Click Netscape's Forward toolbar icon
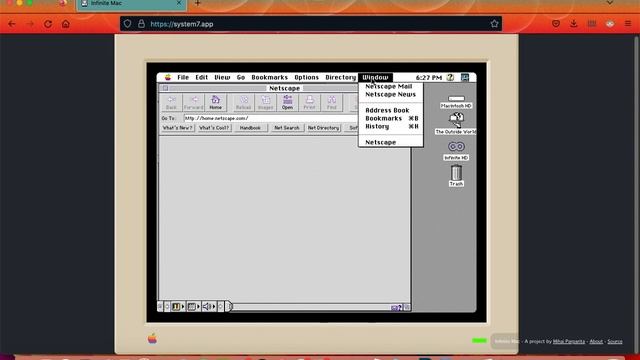Image resolution: width=640 pixels, height=360 pixels. pyautogui.click(x=193, y=102)
